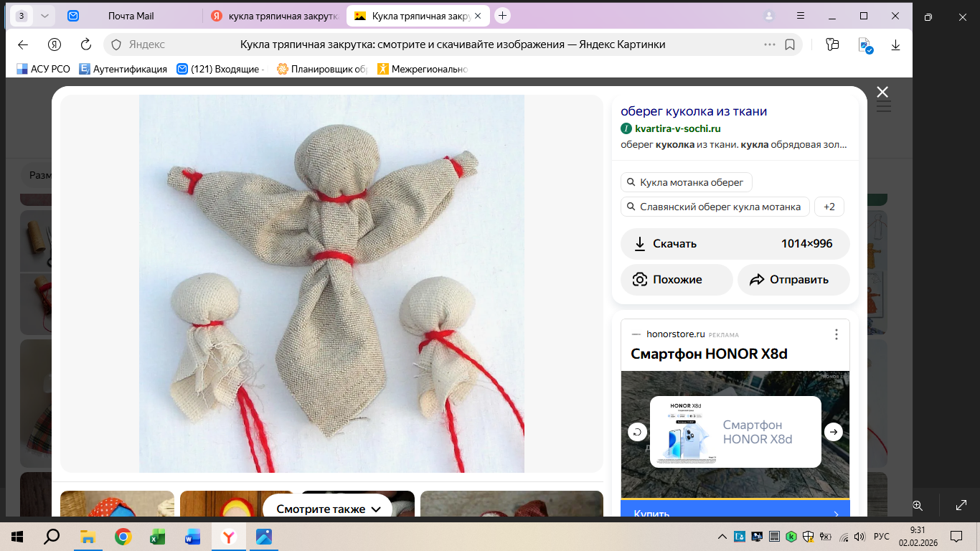Go back using the arrow button

click(x=23, y=44)
